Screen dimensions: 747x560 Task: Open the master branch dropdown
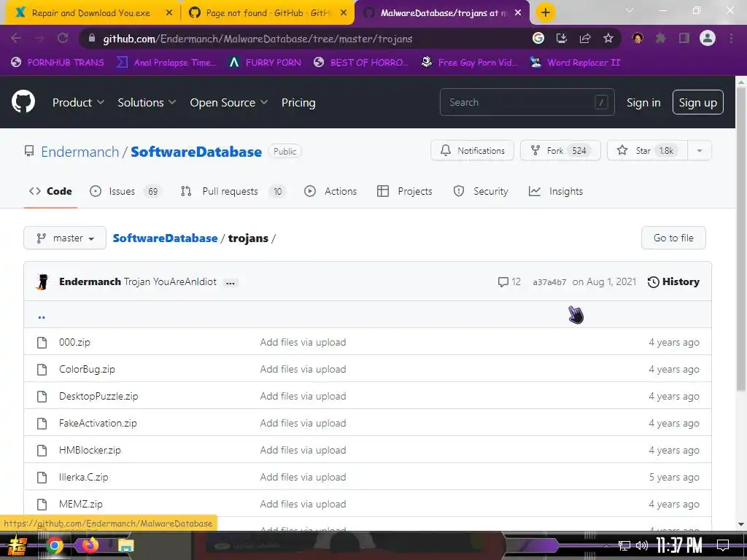tap(65, 238)
